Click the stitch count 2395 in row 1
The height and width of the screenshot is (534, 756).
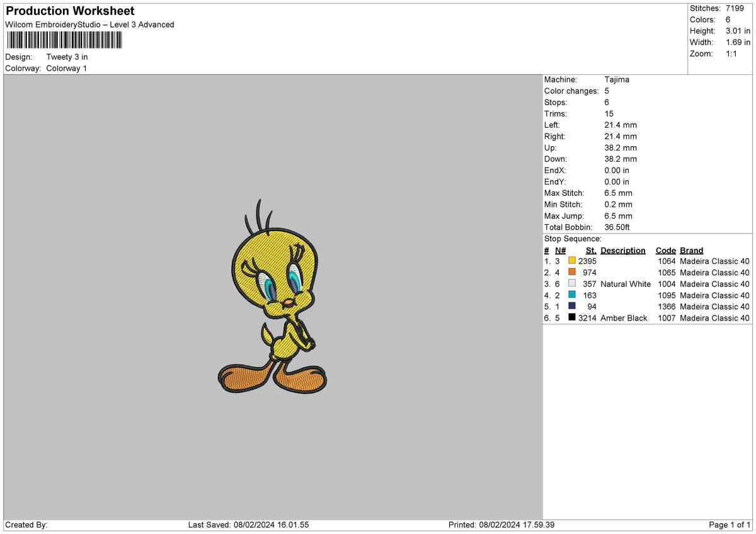click(587, 261)
